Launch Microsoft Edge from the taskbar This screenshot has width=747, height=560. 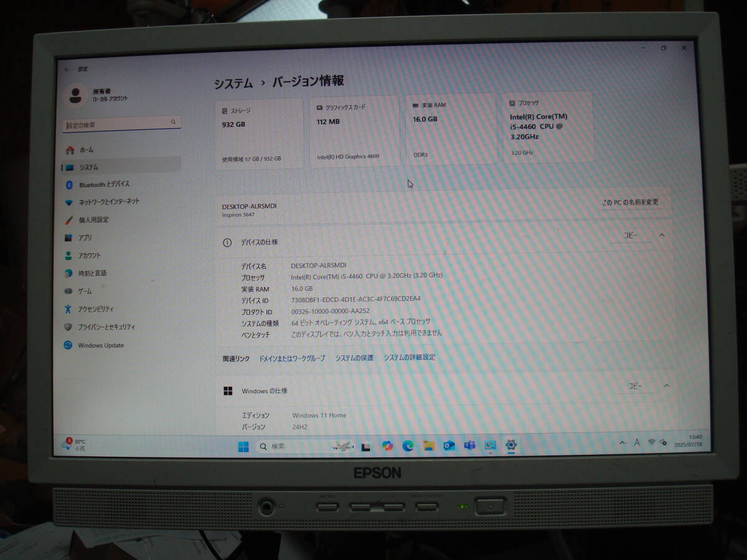point(408,446)
